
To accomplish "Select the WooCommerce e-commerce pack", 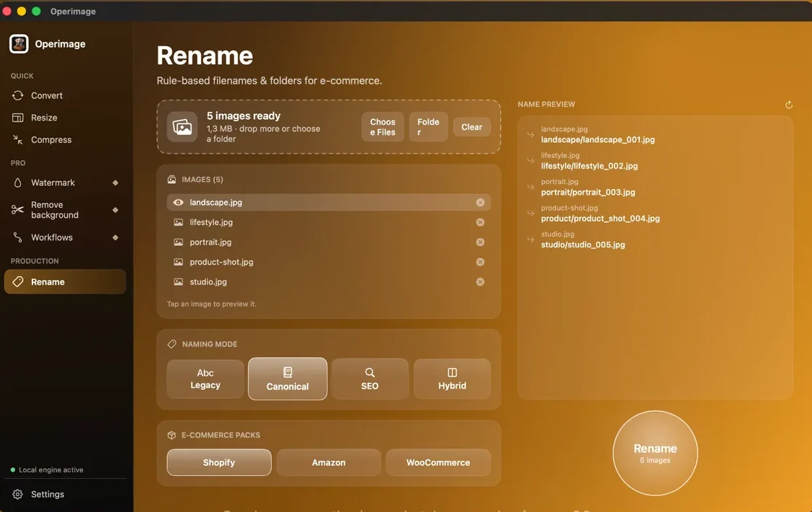I will point(438,462).
